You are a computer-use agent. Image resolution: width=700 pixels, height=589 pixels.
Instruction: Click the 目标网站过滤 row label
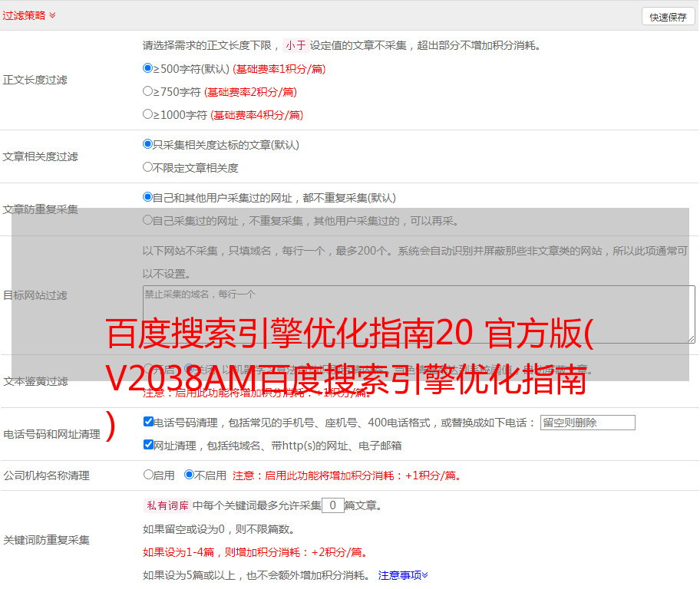(35, 295)
